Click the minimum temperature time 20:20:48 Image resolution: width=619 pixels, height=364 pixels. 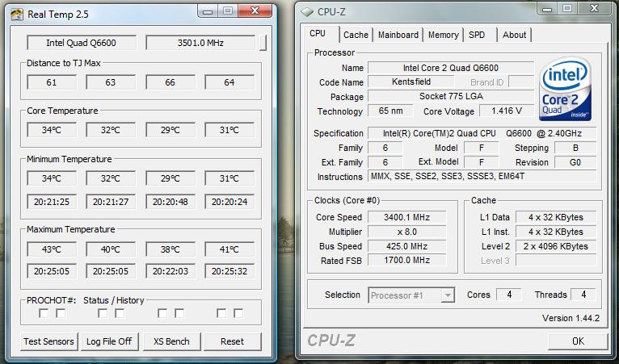[x=171, y=202]
